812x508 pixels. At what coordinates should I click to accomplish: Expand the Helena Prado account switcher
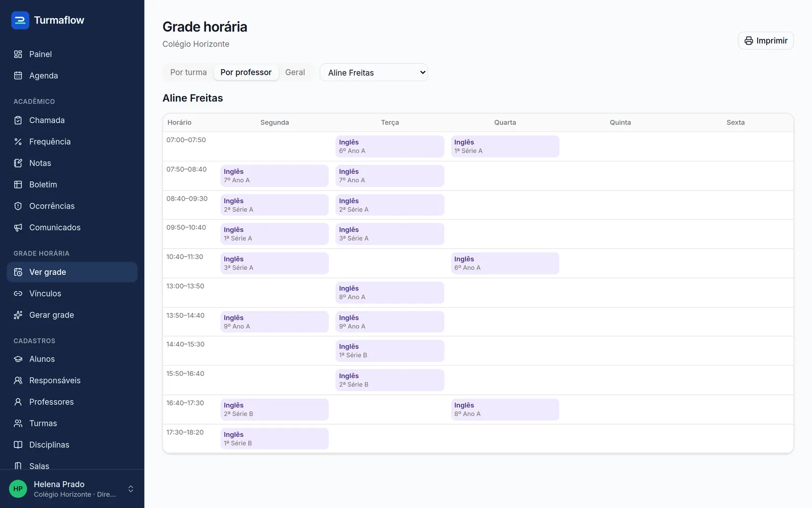(130, 489)
